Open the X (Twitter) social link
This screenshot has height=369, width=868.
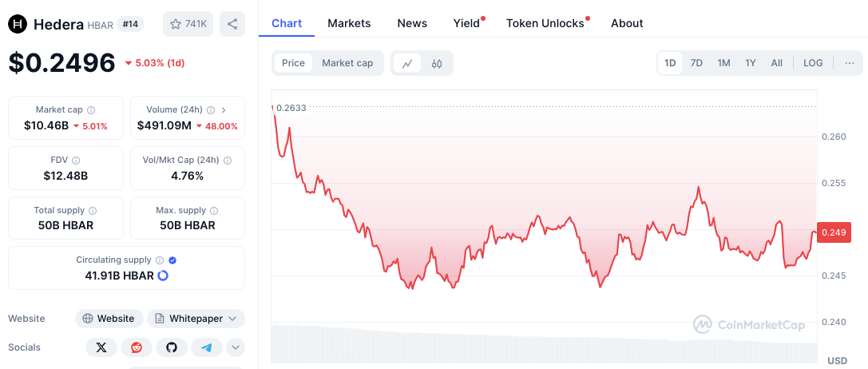point(101,347)
